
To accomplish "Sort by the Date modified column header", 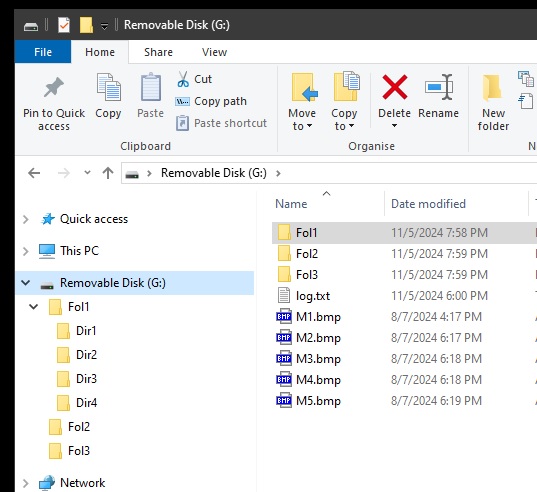I will coord(428,204).
